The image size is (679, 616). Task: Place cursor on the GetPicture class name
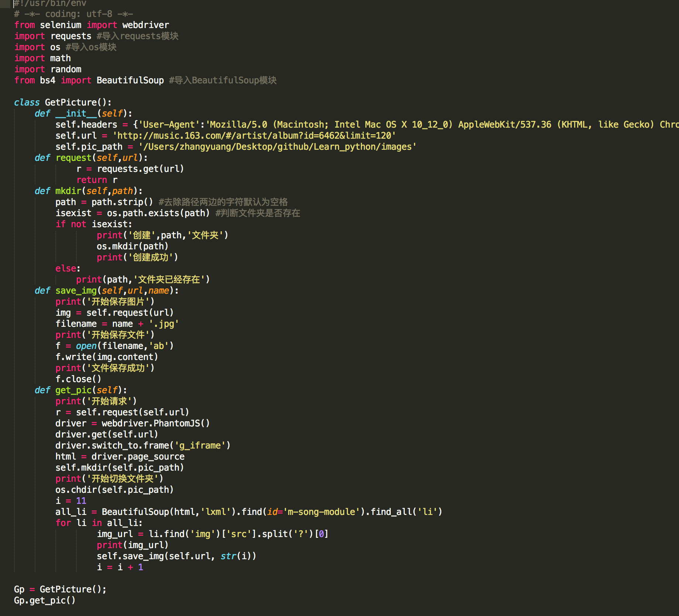pyautogui.click(x=70, y=103)
